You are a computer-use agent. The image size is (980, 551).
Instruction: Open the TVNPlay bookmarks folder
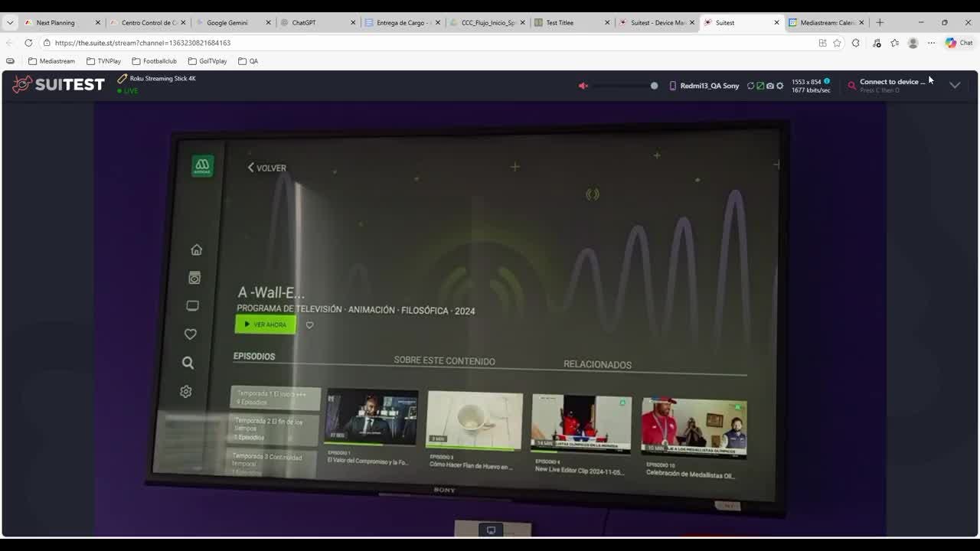pos(104,61)
